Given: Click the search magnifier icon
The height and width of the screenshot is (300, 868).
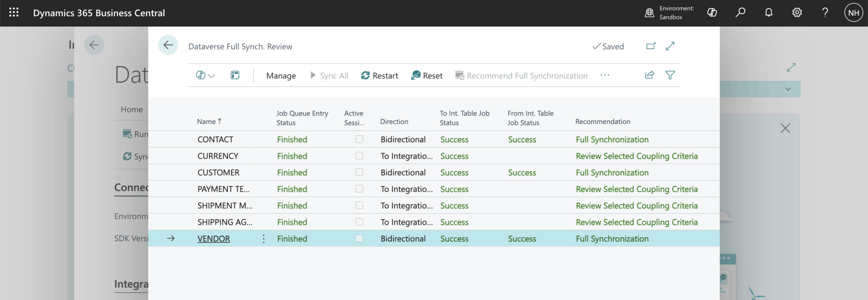Looking at the screenshot, I should point(740,13).
